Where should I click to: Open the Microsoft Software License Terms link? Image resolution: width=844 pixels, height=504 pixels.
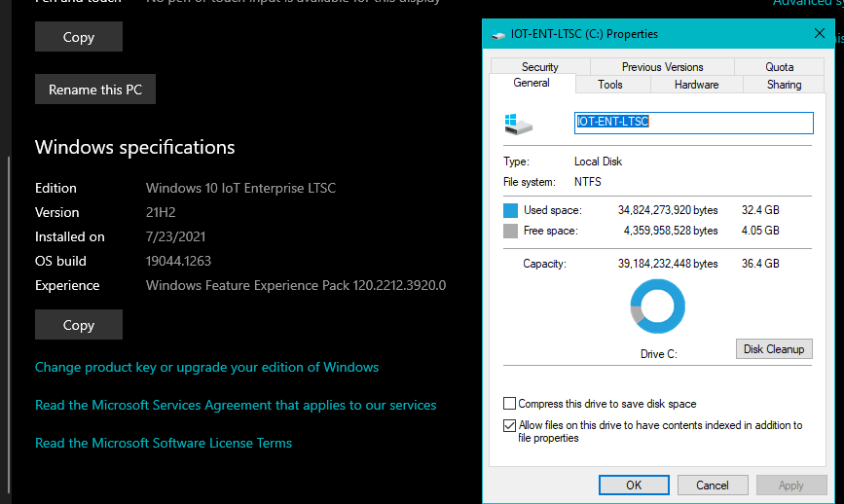[164, 444]
